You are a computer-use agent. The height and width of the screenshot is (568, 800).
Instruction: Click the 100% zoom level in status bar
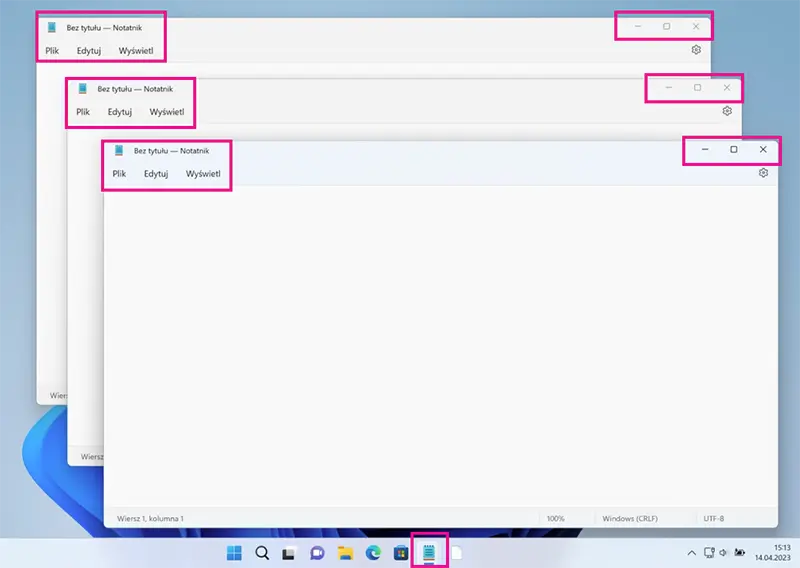(555, 519)
